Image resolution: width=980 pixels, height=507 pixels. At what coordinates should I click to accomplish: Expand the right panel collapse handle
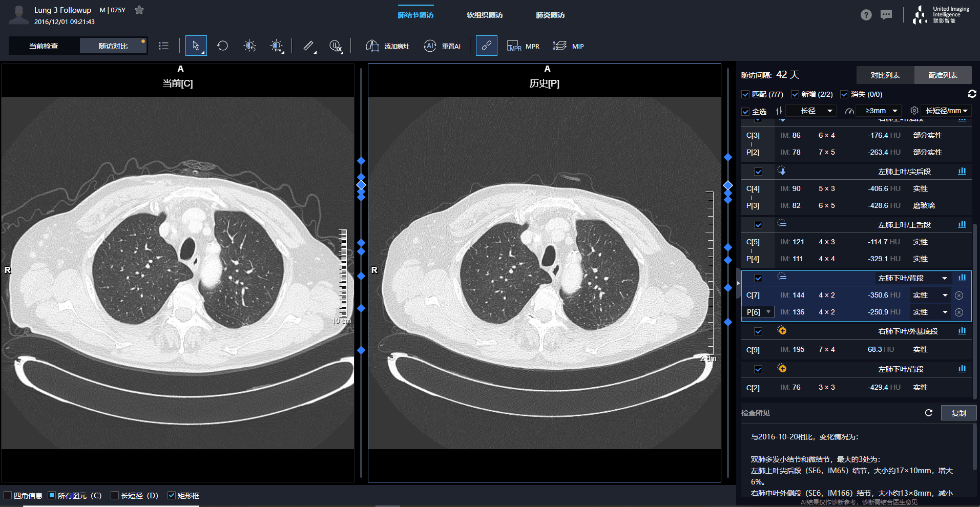[738, 283]
